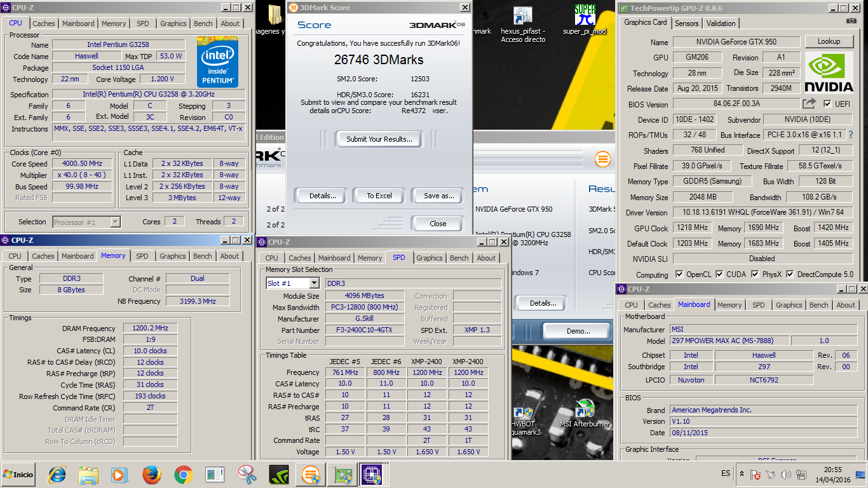The image size is (868, 488).
Task: Click the Part Number field F3-2400C10-4GTX
Action: click(x=364, y=330)
